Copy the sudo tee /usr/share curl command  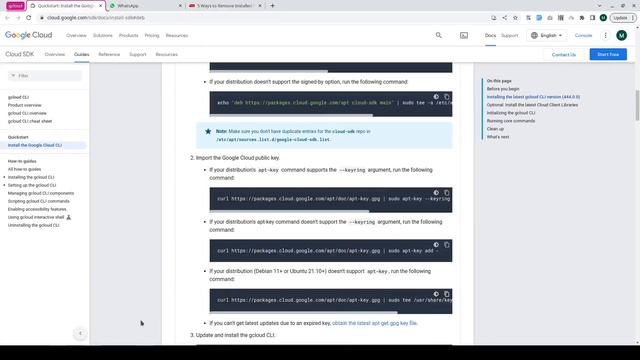tap(447, 294)
